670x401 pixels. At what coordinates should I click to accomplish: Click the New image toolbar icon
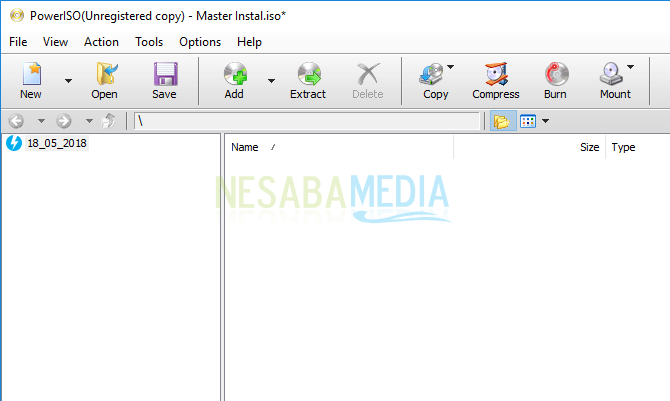click(x=31, y=80)
